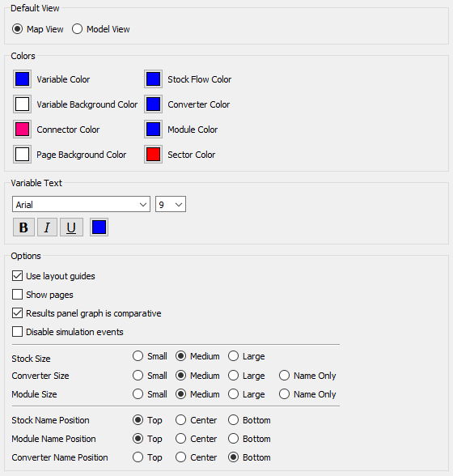This screenshot has height=476, width=453.
Task: Set Stock Size to Large
Action: point(233,356)
